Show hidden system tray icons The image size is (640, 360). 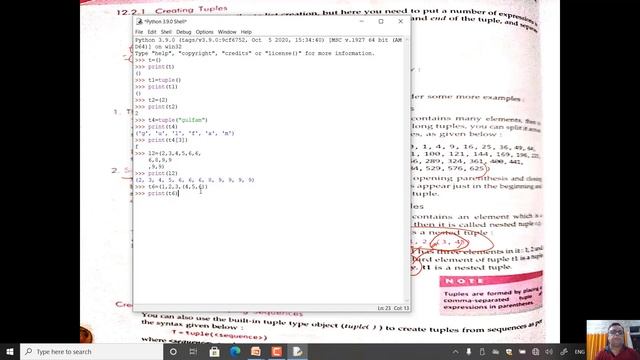(456, 351)
